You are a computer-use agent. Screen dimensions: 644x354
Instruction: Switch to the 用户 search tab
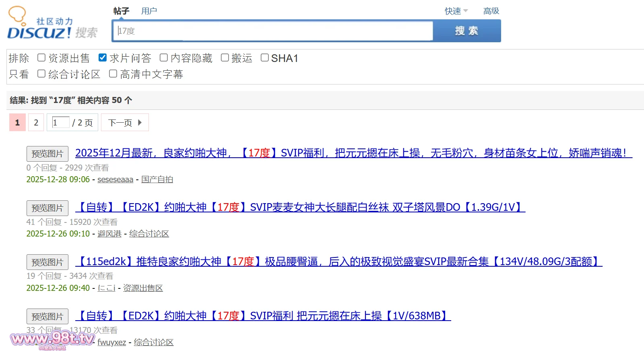click(149, 11)
